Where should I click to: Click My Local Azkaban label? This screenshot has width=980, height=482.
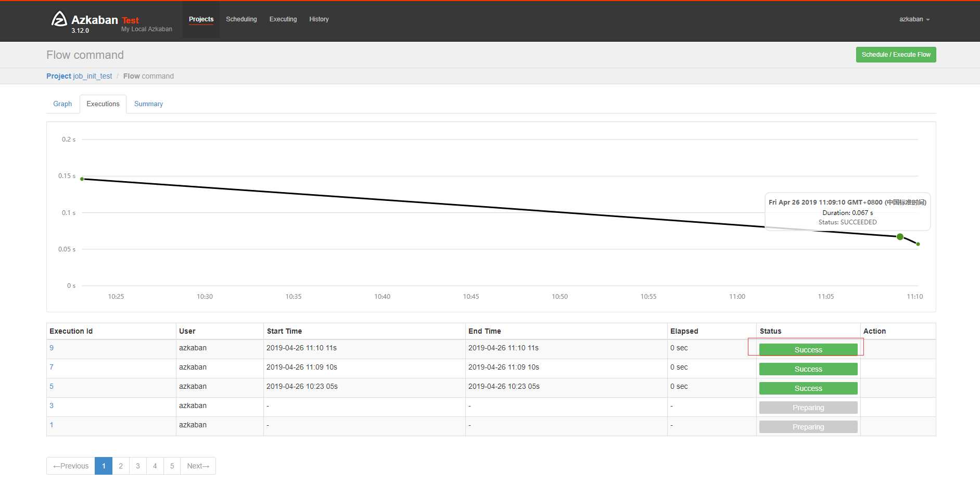click(147, 29)
